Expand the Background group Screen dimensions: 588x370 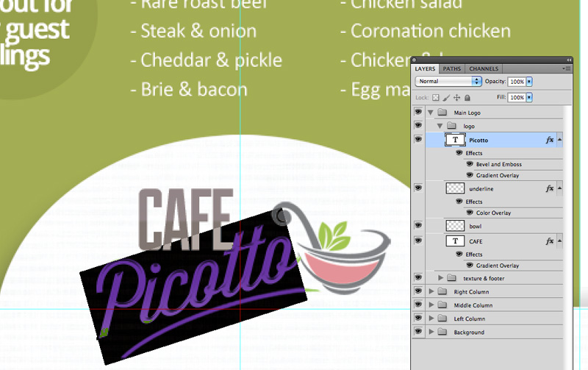point(431,332)
